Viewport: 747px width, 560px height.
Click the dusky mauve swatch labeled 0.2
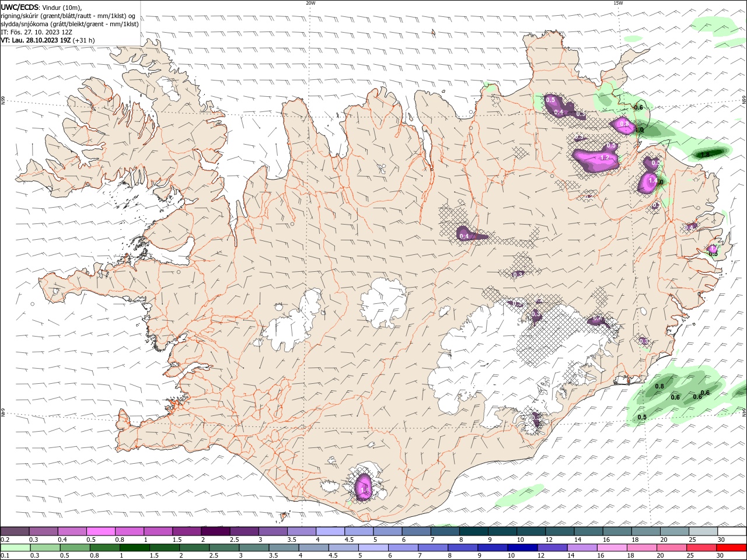pyautogui.click(x=15, y=531)
